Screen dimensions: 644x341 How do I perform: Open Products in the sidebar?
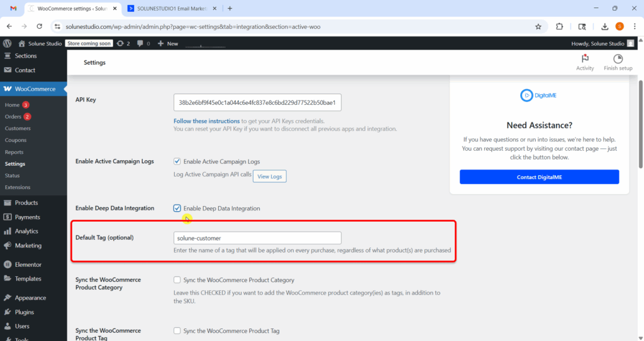click(x=26, y=203)
